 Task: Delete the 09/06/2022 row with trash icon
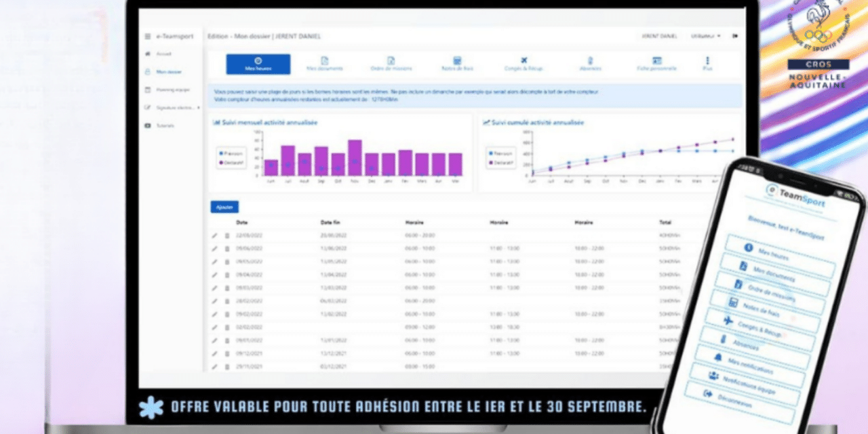point(226,248)
